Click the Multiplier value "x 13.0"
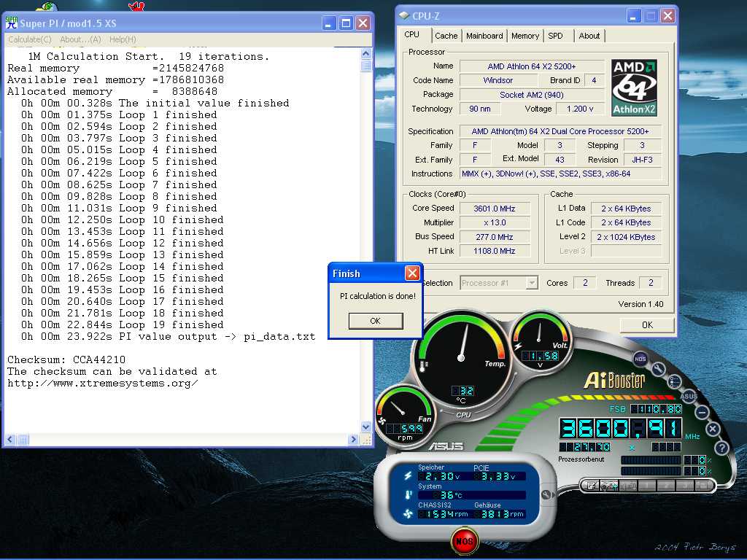The height and width of the screenshot is (560, 747). click(x=495, y=222)
